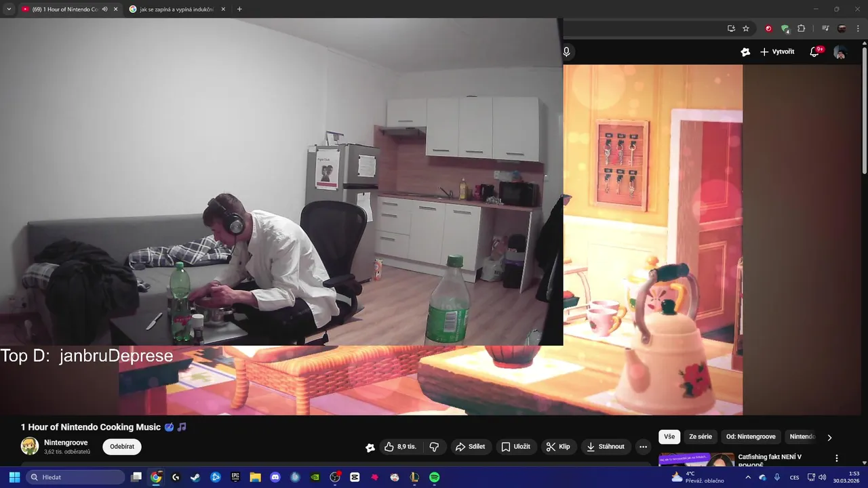Click the Vytvořit create button

pyautogui.click(x=777, y=52)
